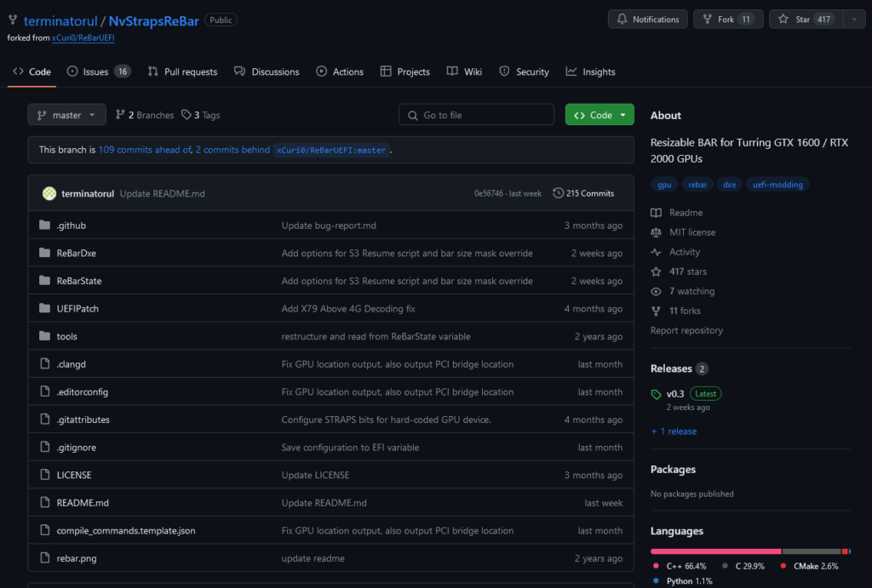Open the xCuri0/ReBarUEFI fork source link
872x588 pixels.
click(82, 37)
